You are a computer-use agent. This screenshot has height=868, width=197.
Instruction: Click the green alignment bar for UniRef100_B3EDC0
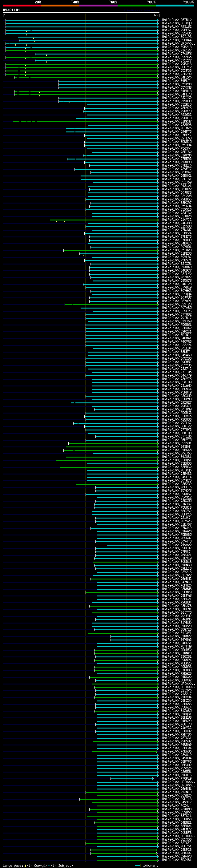pos(109,467)
